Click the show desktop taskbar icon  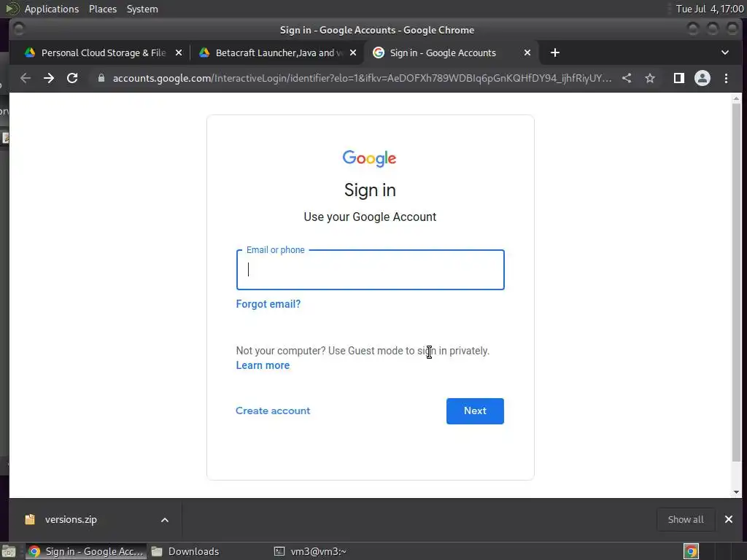point(9,551)
